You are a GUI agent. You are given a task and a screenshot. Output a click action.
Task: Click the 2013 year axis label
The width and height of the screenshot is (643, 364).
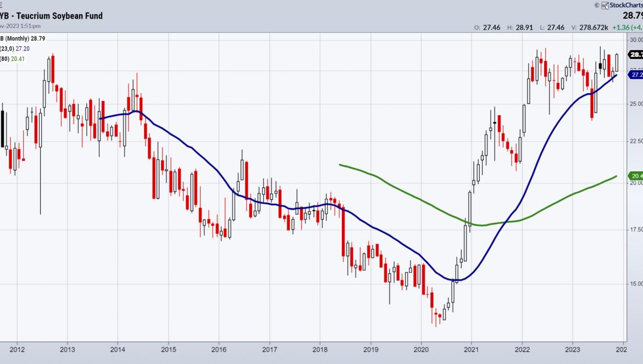(x=67, y=350)
